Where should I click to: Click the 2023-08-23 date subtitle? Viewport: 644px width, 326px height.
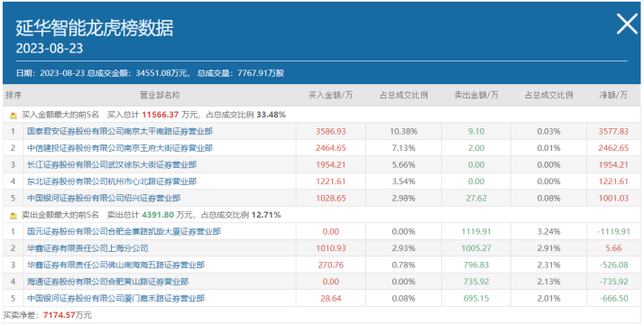(50, 49)
